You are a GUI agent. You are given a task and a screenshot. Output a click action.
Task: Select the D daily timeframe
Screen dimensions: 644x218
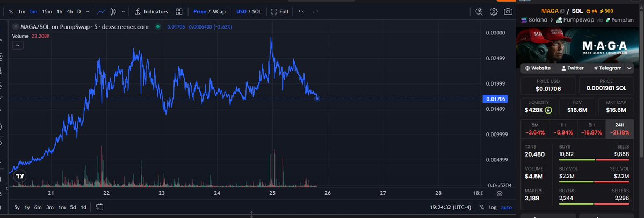pos(79,11)
